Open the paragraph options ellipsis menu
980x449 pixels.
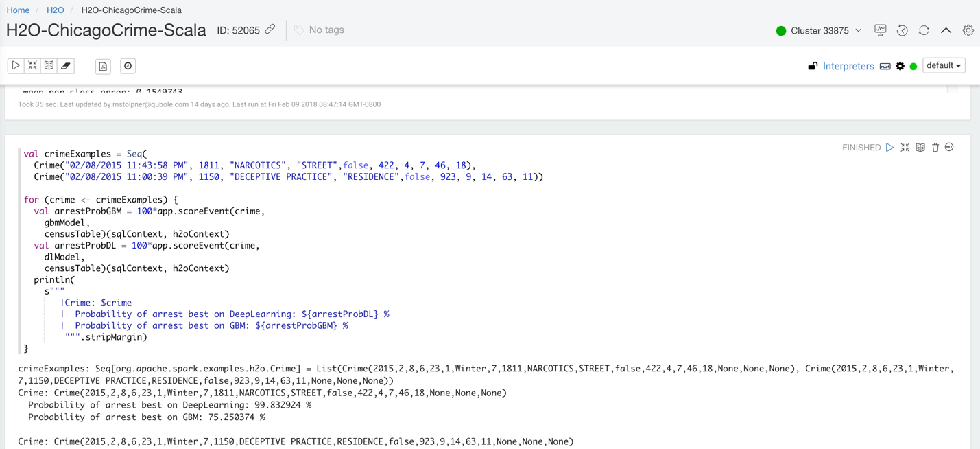(x=948, y=147)
